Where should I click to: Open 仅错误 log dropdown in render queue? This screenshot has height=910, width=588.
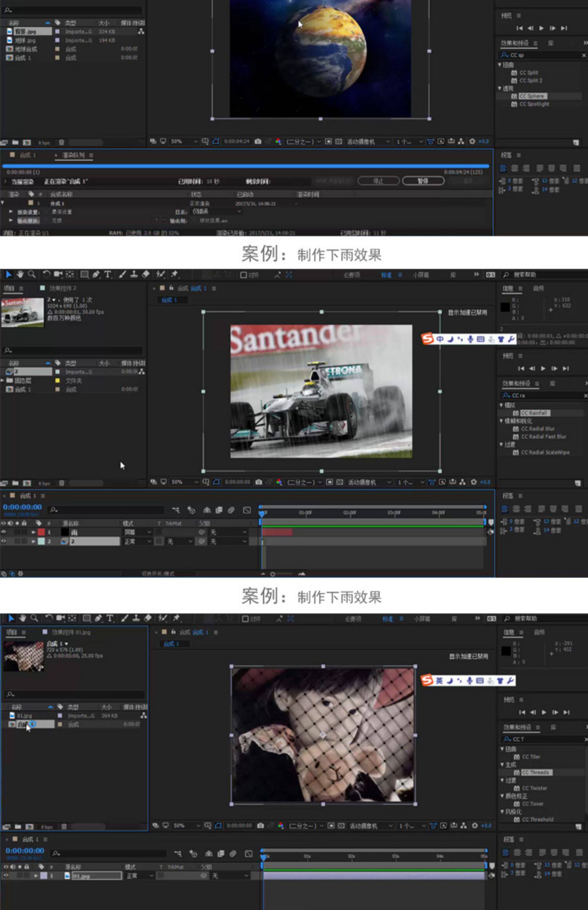[216, 212]
